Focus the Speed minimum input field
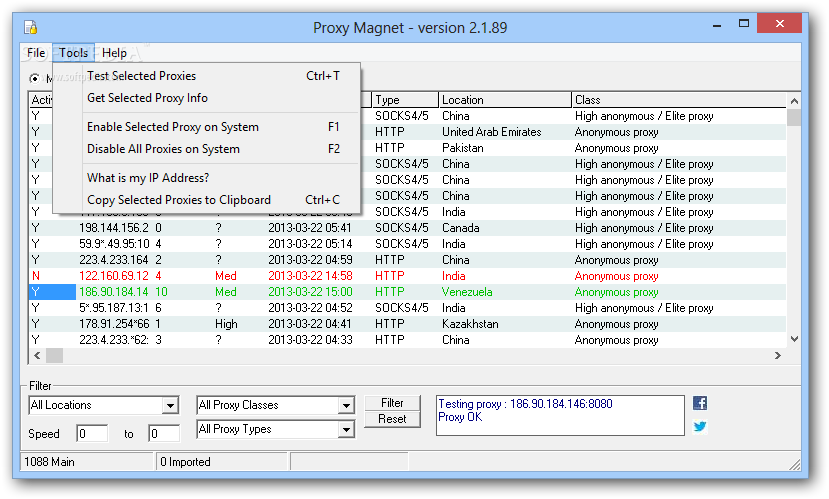Screen dimensions: 829x499 (92, 433)
